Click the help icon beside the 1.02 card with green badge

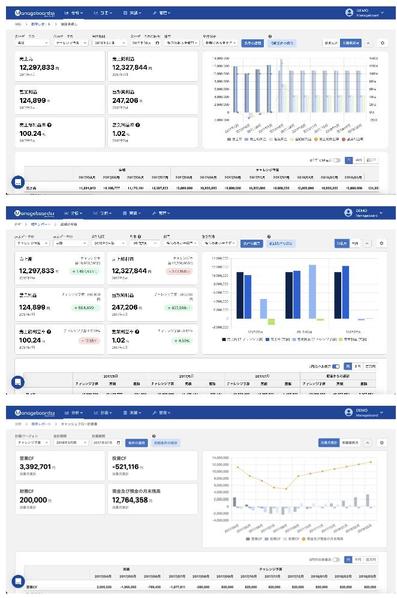(x=137, y=332)
